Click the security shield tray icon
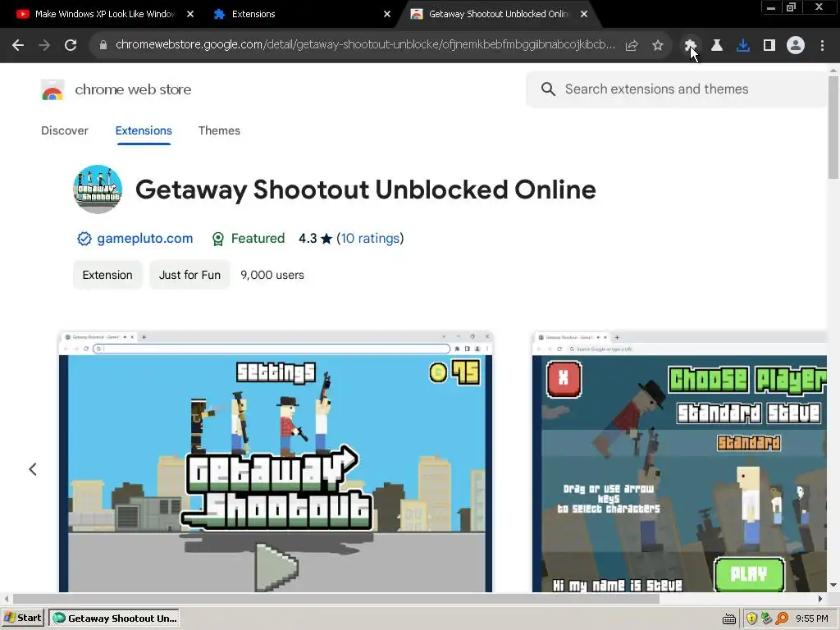Image resolution: width=840 pixels, height=630 pixels. [751, 619]
